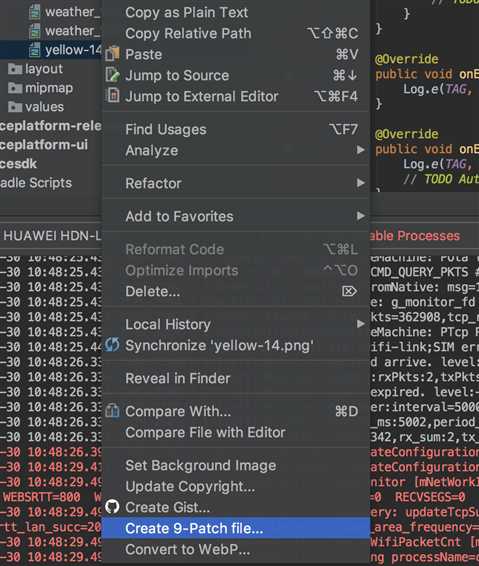479x566 pixels.
Task: Expand the Refactor submenu arrow
Action: click(360, 183)
